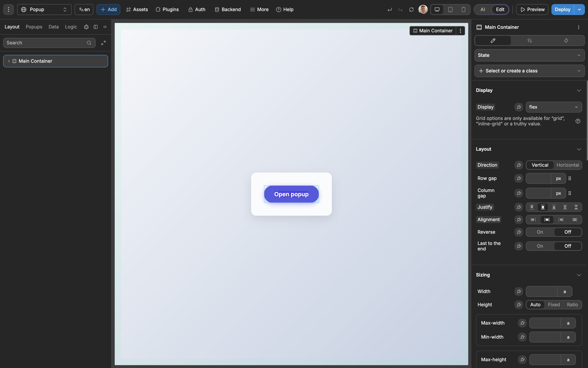
Task: Select the lightning workflows tab
Action: [x=566, y=40]
